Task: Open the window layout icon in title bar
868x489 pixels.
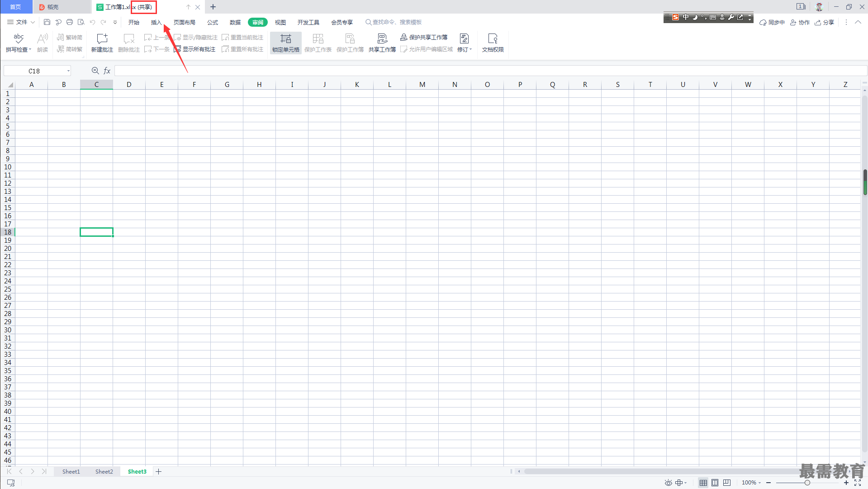Action: click(801, 7)
